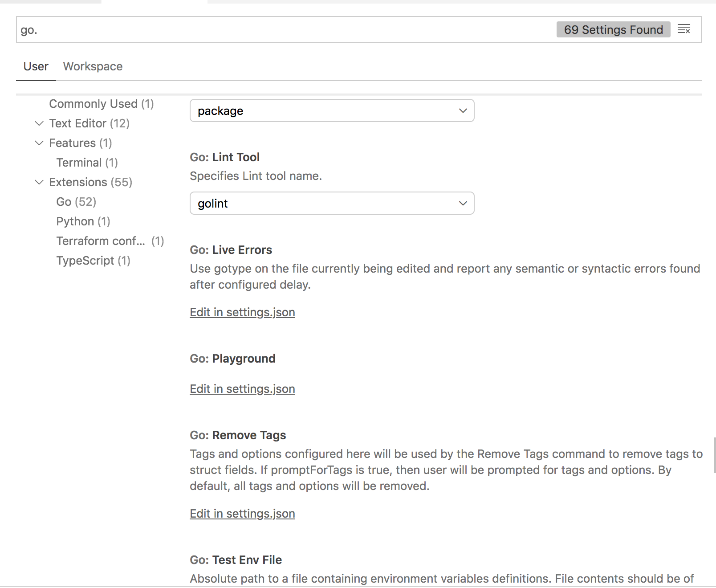Click the 69 Settings Found badge
The width and height of the screenshot is (716, 588).
(613, 29)
